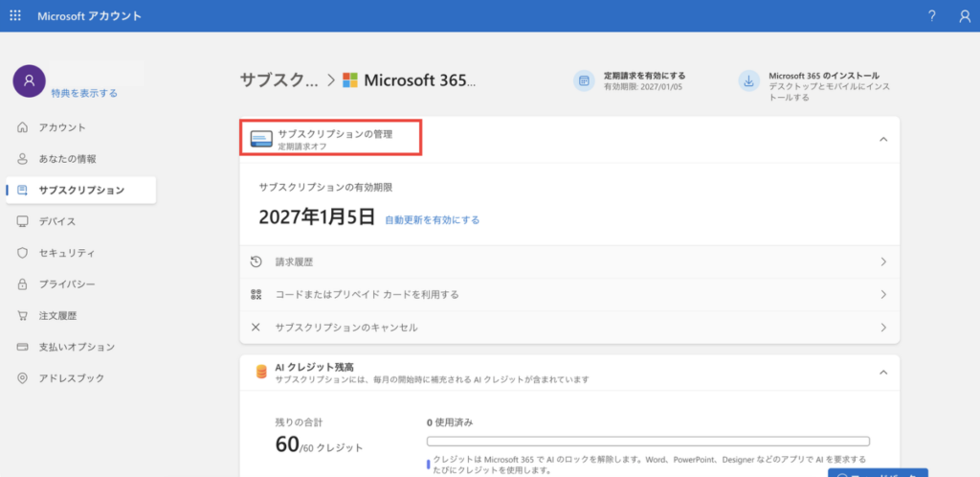
Task: Click the AI credit coins icon
Action: (x=260, y=373)
